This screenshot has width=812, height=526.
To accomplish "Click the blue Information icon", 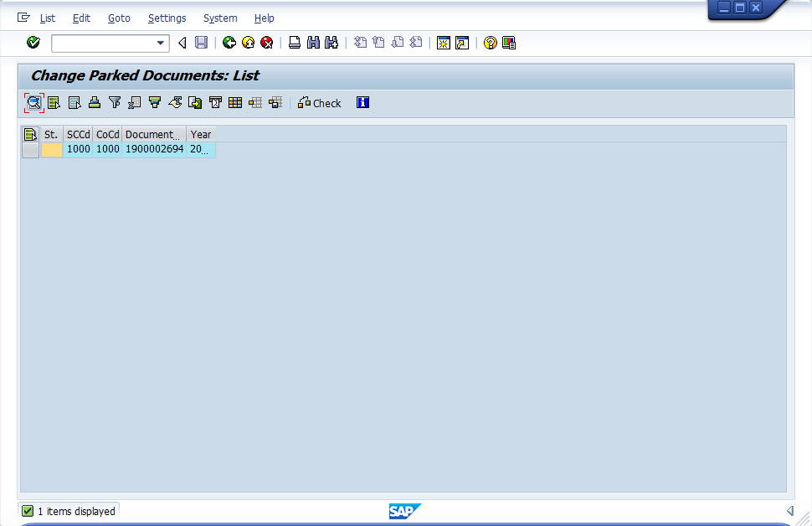I will pyautogui.click(x=362, y=103).
